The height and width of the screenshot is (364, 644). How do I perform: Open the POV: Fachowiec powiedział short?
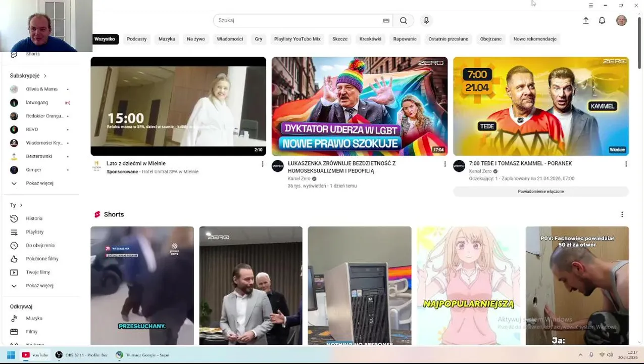pos(577,286)
